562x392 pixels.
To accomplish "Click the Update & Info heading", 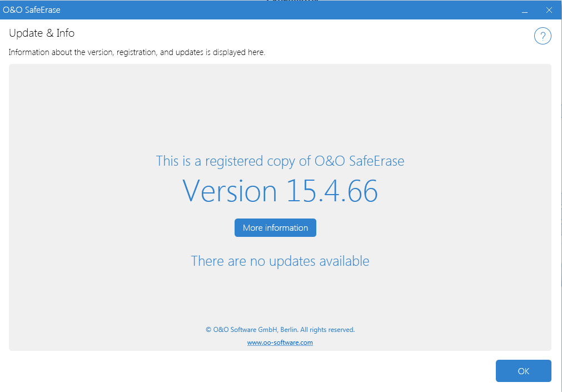I will pos(42,33).
